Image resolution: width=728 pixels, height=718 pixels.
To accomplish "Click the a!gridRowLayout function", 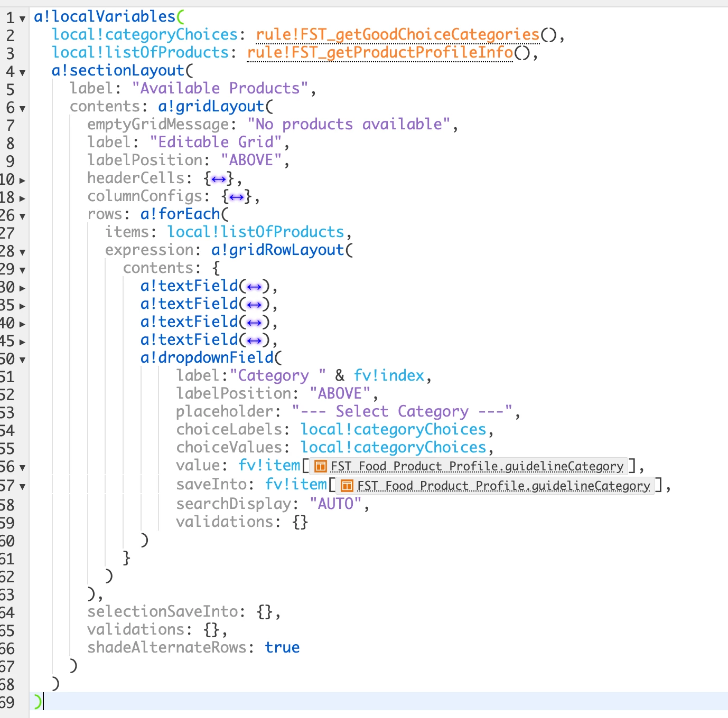I will [x=278, y=250].
